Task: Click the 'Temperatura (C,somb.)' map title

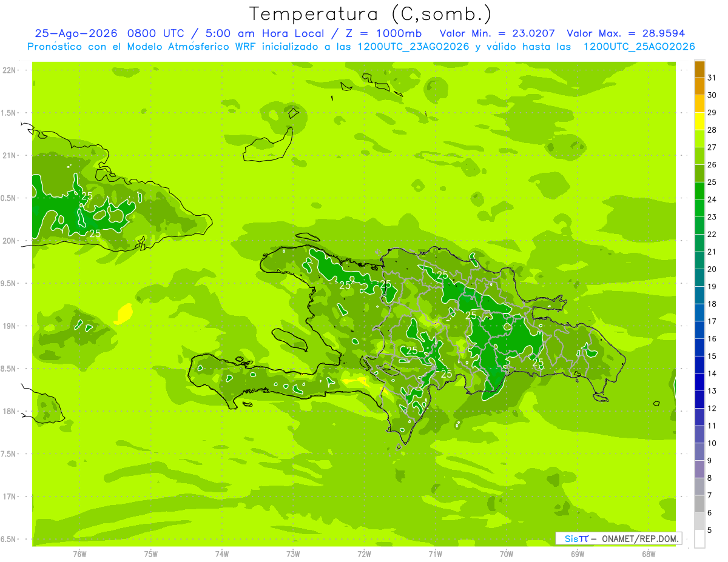Action: (371, 14)
